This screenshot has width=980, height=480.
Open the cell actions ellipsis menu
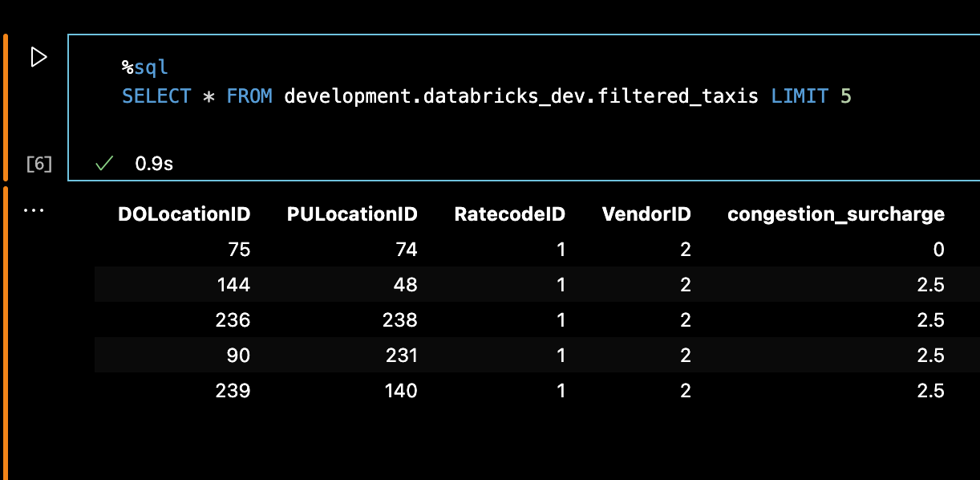[x=34, y=209]
